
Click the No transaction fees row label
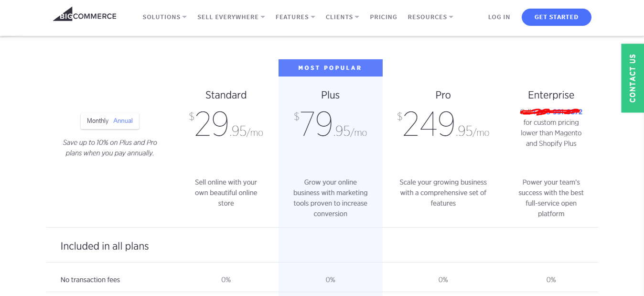(x=90, y=280)
